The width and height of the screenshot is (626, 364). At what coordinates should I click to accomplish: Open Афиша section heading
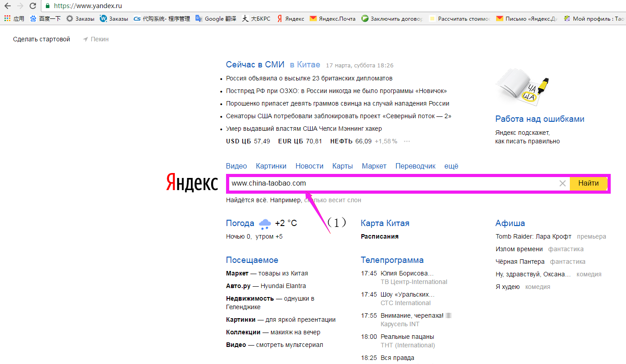[510, 223]
